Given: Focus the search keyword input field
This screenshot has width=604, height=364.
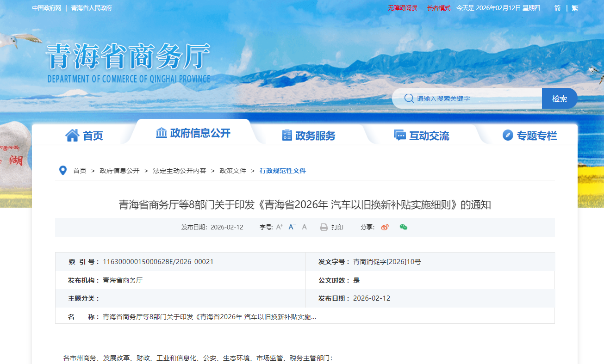Looking at the screenshot, I should pyautogui.click(x=477, y=99).
